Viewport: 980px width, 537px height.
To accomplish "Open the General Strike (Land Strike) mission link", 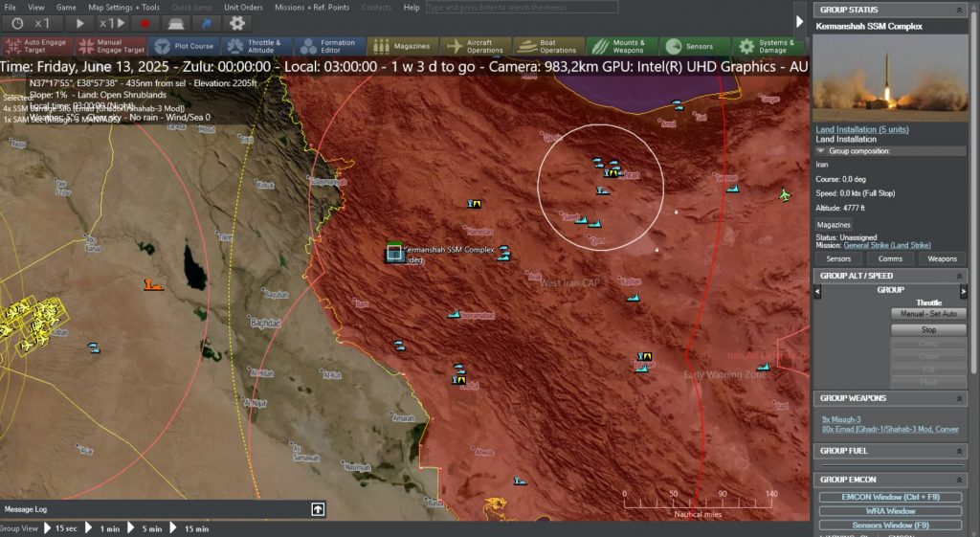I will coord(886,245).
